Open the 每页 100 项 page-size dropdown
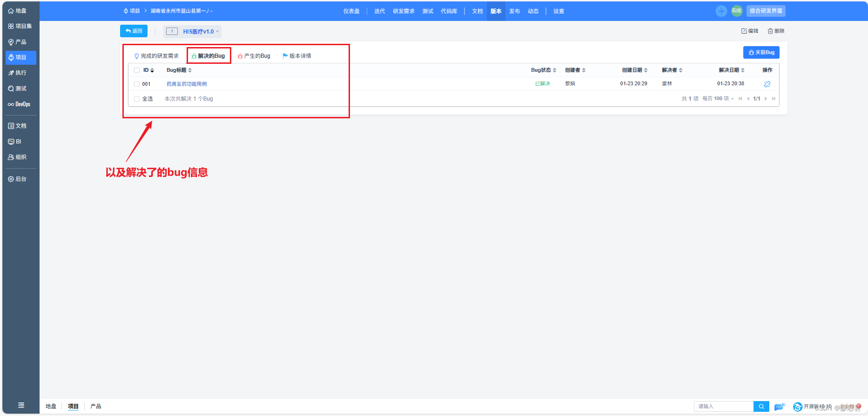The height and width of the screenshot is (416, 868). click(x=718, y=99)
